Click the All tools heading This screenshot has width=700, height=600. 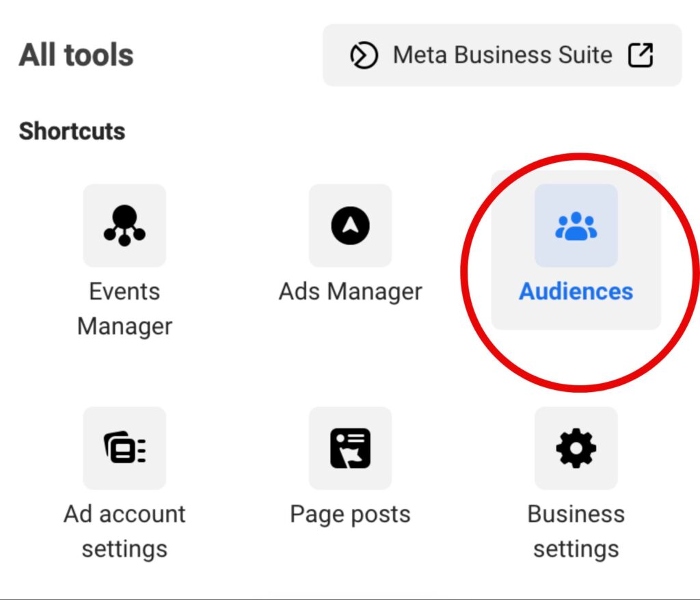[x=77, y=55]
